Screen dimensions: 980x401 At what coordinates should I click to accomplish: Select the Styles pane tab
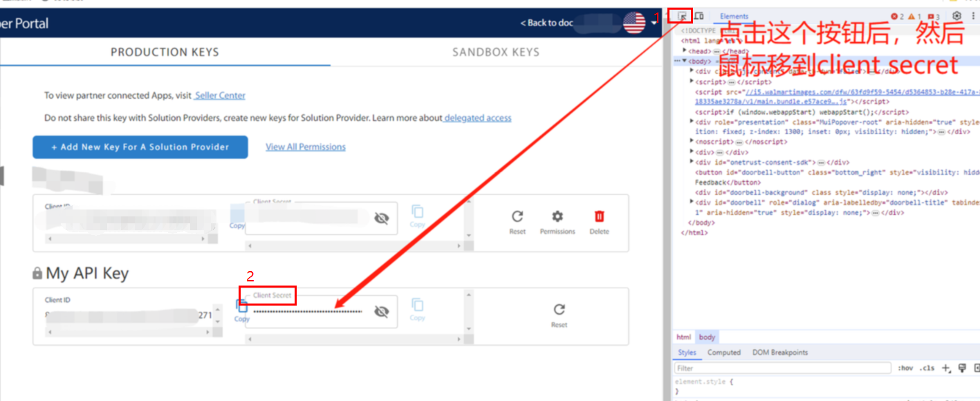click(687, 353)
